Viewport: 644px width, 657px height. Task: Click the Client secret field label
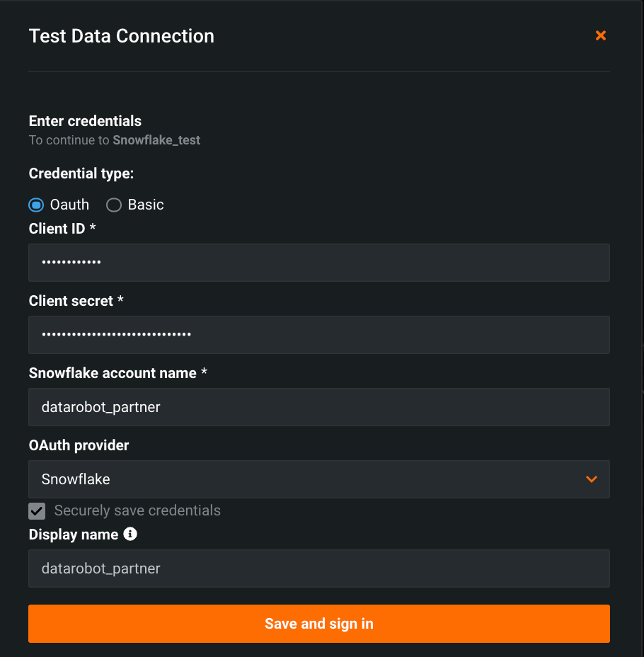[71, 301]
